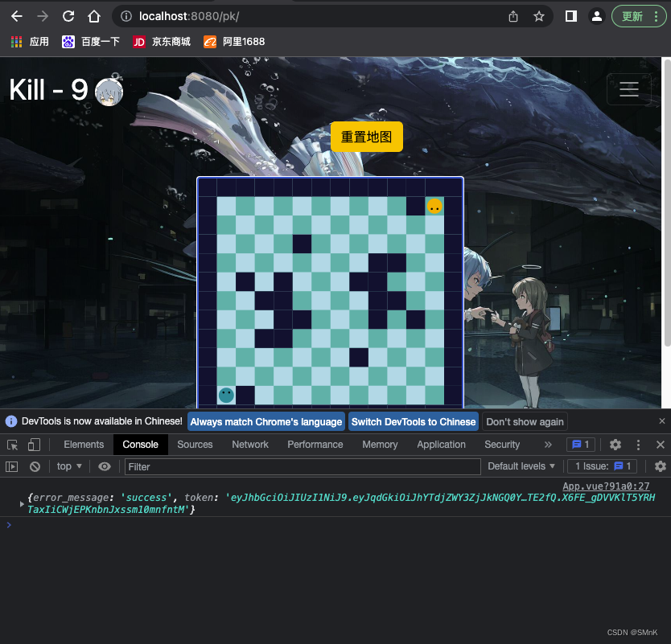Switch to the Performance tab
Image resolution: width=671 pixels, height=644 pixels.
tap(315, 445)
